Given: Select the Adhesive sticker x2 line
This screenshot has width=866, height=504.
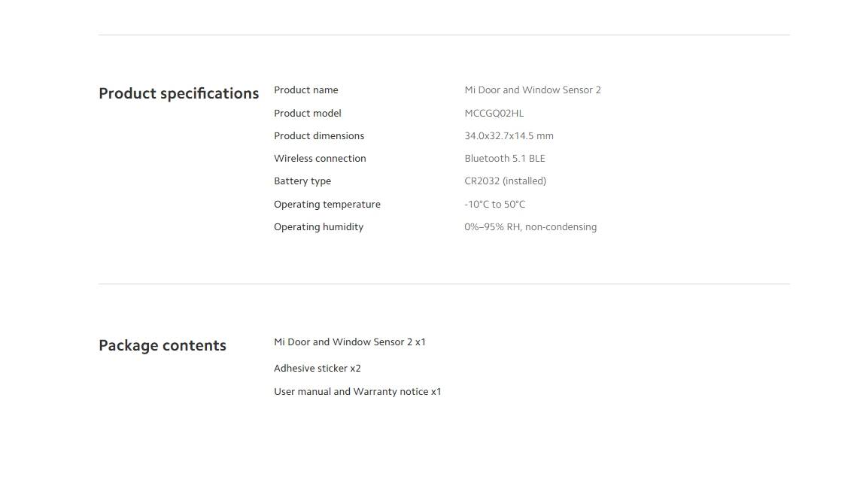Looking at the screenshot, I should tap(317, 368).
